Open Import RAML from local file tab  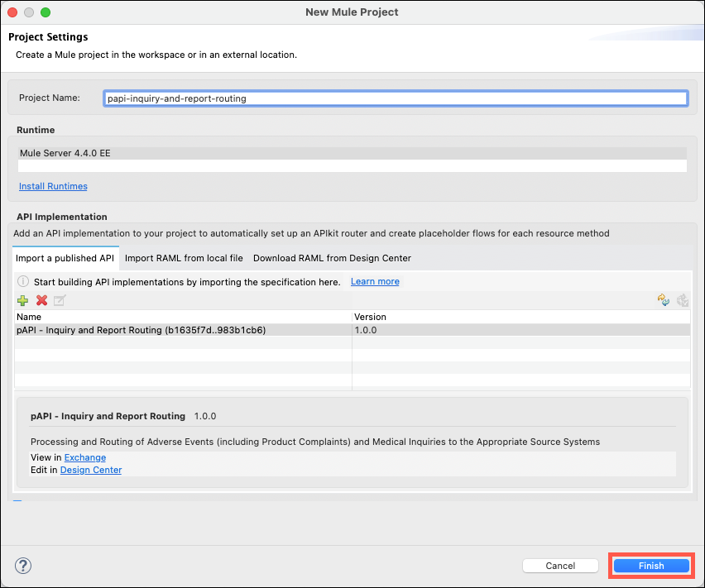[x=184, y=258]
